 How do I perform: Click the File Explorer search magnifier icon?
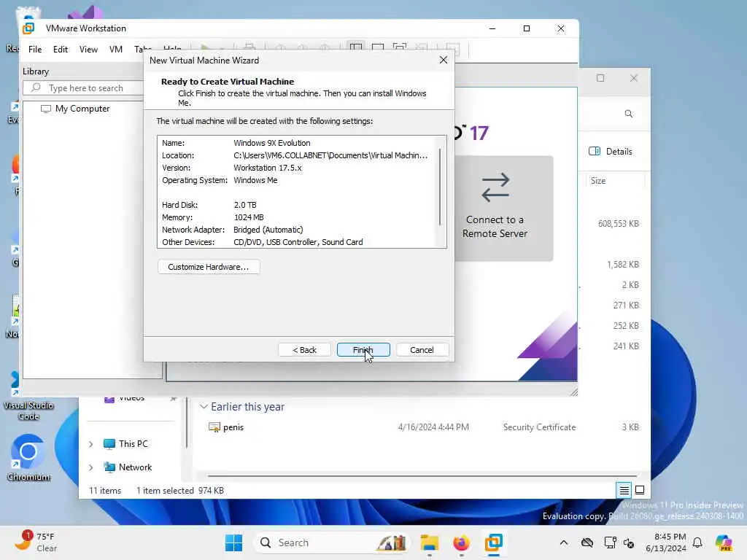[628, 114]
